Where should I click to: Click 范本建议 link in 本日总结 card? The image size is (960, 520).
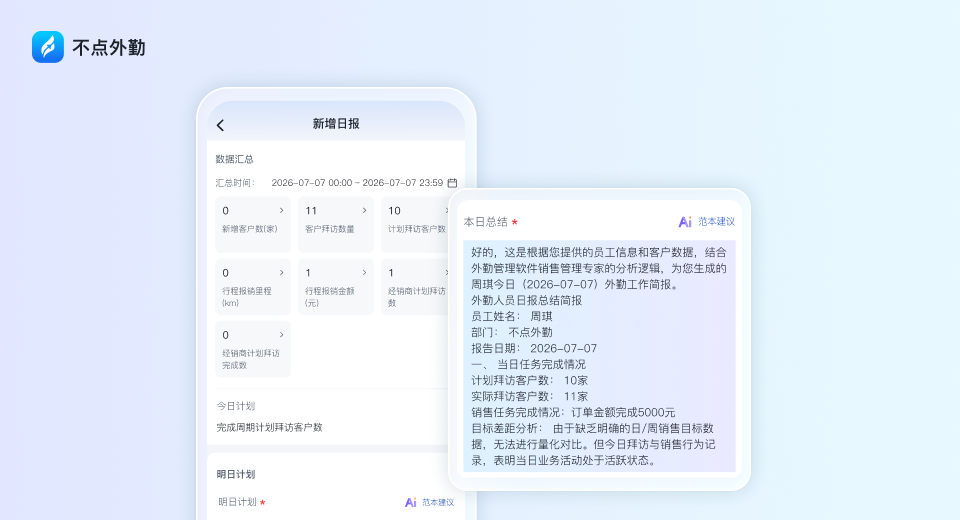[716, 222]
